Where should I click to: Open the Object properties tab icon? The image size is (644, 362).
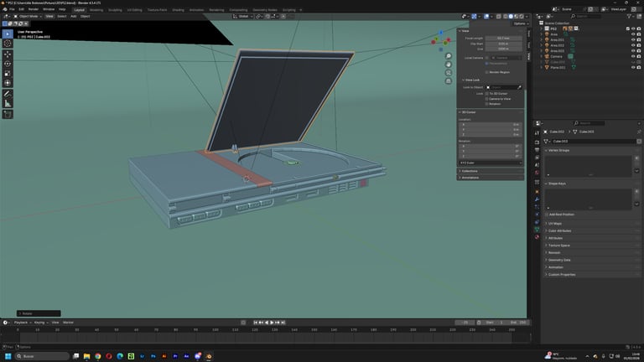(x=537, y=192)
